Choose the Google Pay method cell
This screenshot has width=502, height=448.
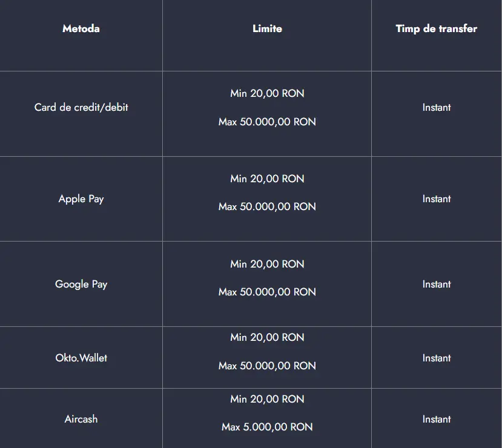pos(81,284)
